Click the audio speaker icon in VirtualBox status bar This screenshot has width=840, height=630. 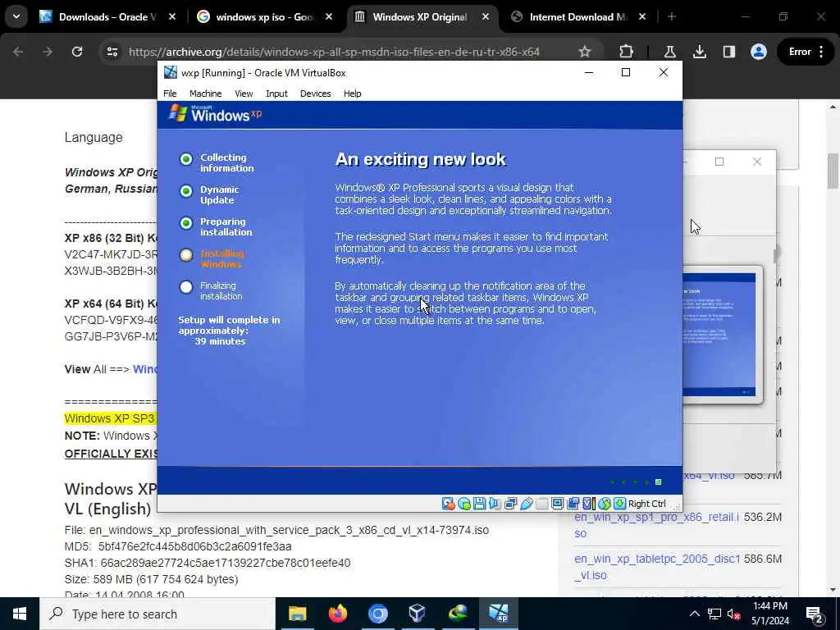tap(495, 504)
